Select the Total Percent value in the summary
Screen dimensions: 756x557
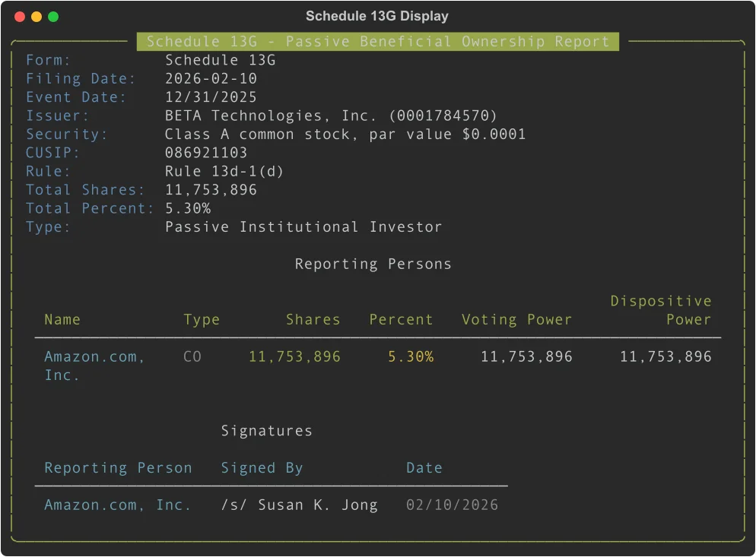click(188, 209)
